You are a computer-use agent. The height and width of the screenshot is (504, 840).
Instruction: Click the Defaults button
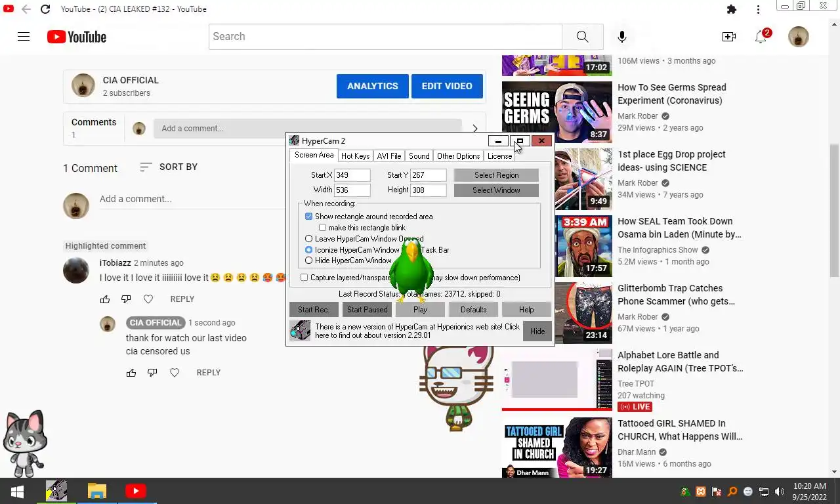tap(473, 310)
